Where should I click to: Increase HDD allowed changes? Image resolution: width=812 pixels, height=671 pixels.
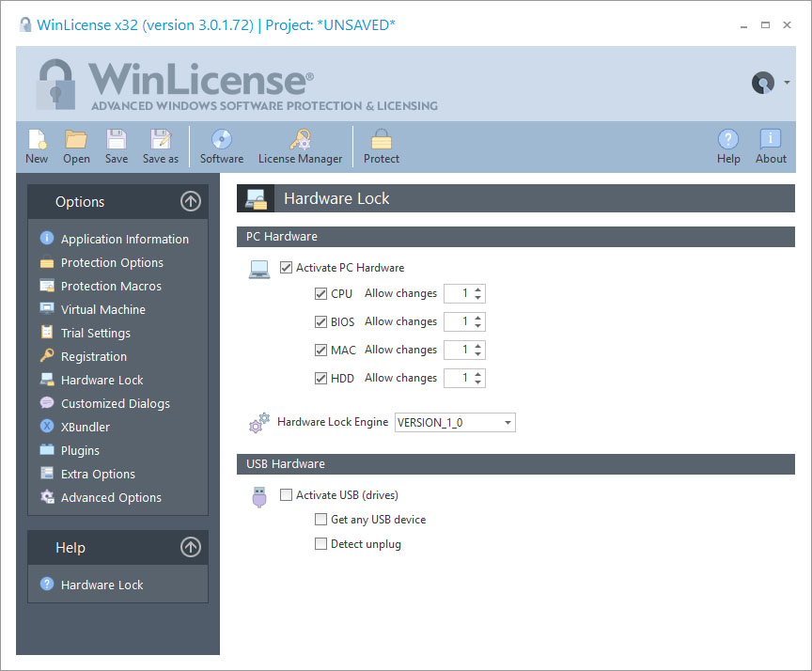tap(478, 374)
